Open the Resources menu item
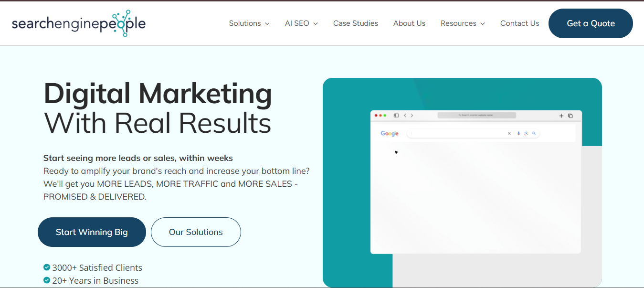 point(458,23)
